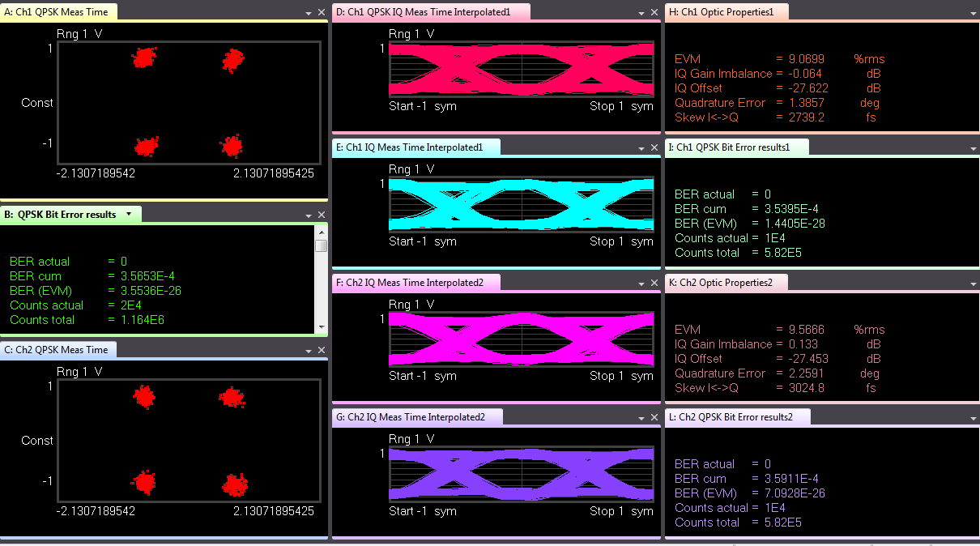Open panel L Bit Error results2 dropdown arrow
Image resolution: width=980 pixels, height=546 pixels.
point(973,419)
